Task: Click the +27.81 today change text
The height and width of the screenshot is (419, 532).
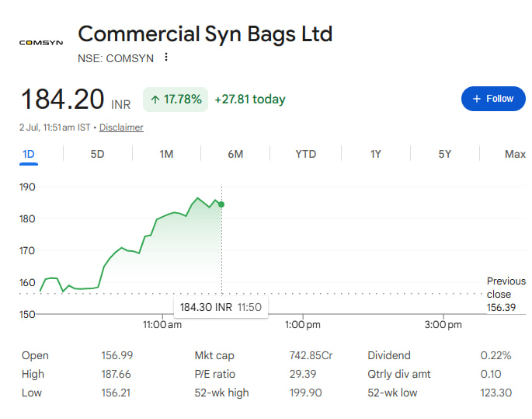Action: coord(250,100)
